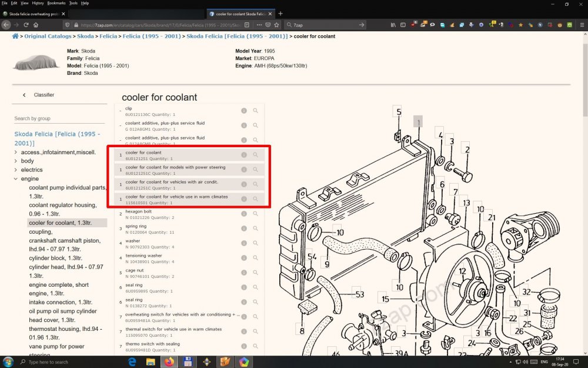Open Edge from the taskbar

[132, 362]
